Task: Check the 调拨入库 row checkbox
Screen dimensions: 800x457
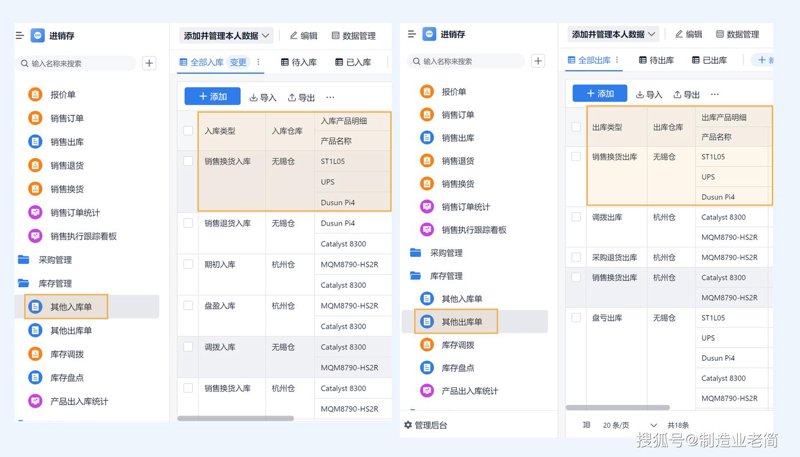Action: 188,347
